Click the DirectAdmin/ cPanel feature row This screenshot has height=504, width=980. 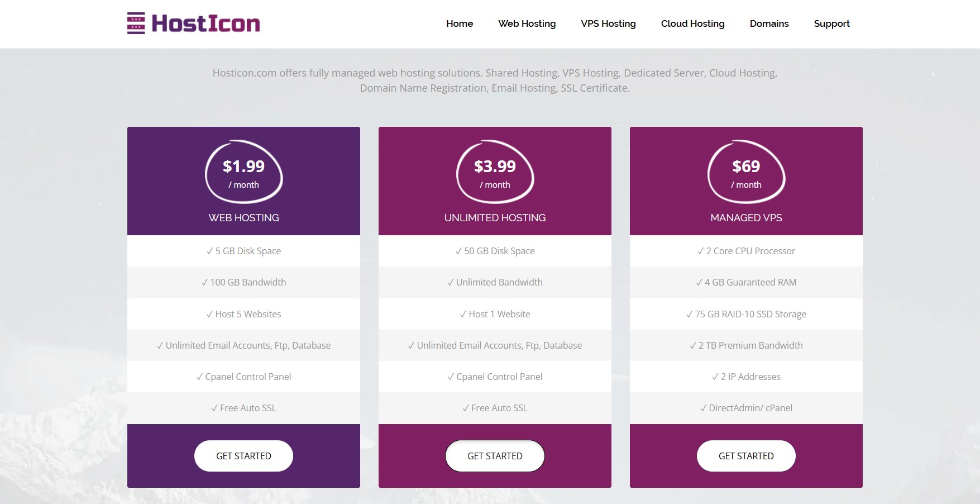coord(746,408)
